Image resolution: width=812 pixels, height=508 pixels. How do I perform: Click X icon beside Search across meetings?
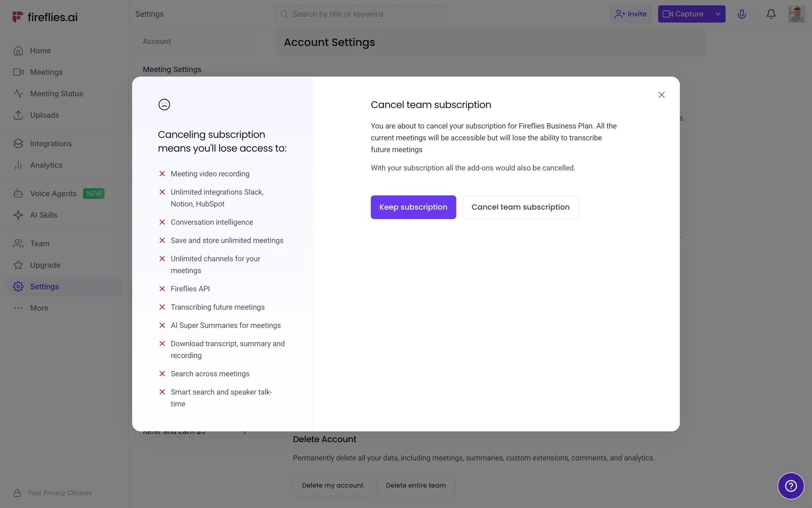pos(162,374)
